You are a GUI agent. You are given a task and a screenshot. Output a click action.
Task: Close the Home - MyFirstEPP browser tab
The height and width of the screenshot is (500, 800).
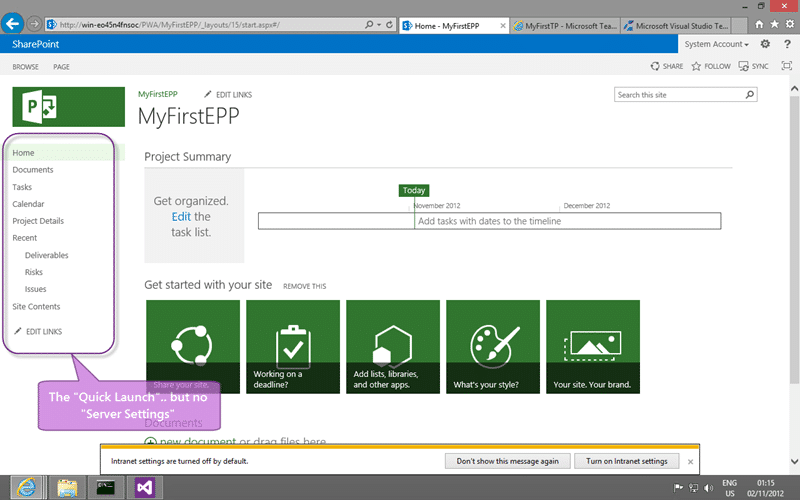[503, 26]
